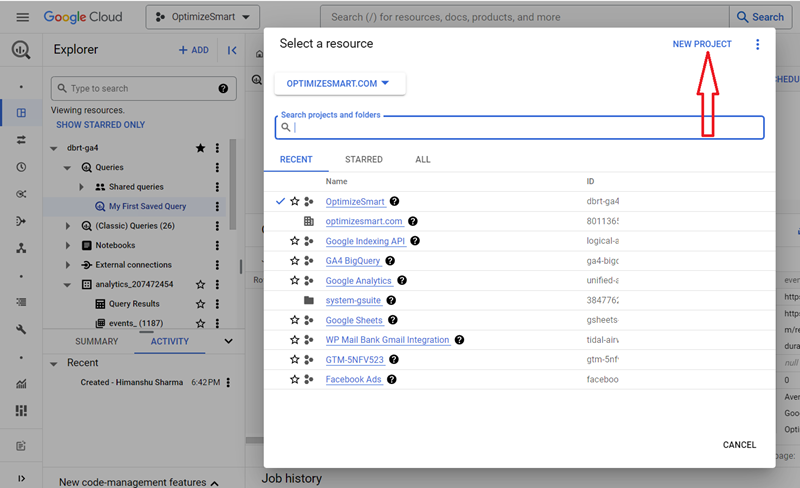Collapse the dbrt-ga4 tree node
The height and width of the screenshot is (488, 800).
coord(54,149)
